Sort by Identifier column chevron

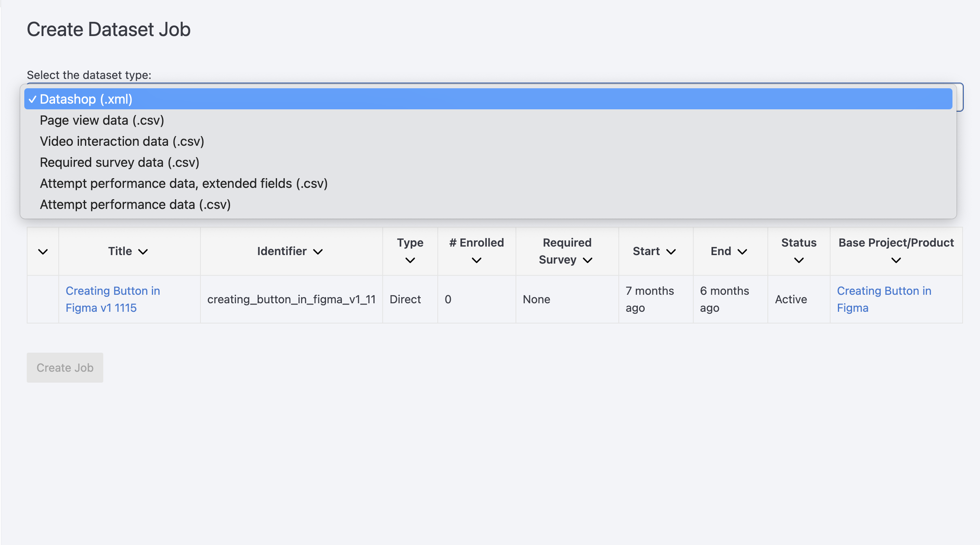point(318,251)
